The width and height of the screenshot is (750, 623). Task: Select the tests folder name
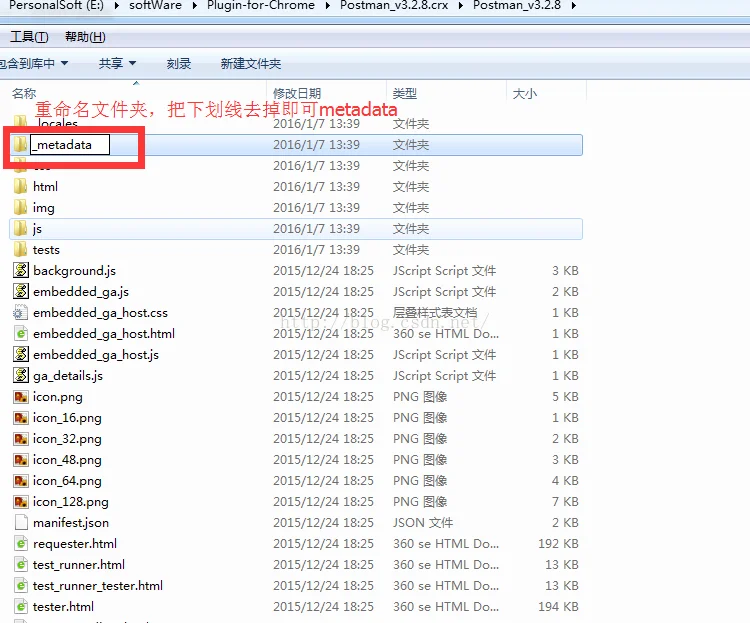[46, 250]
